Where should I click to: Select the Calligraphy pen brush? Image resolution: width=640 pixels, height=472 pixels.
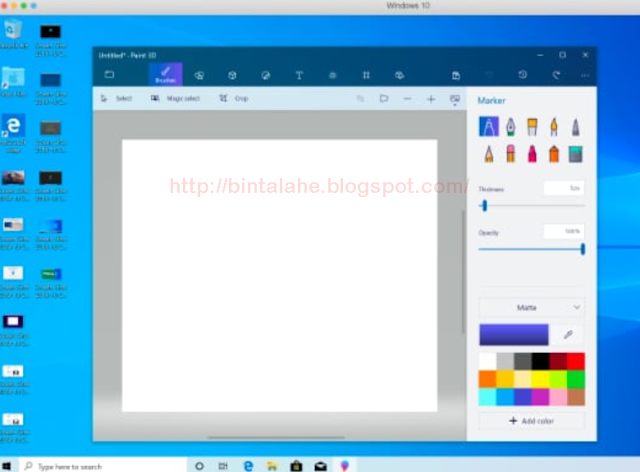511,127
